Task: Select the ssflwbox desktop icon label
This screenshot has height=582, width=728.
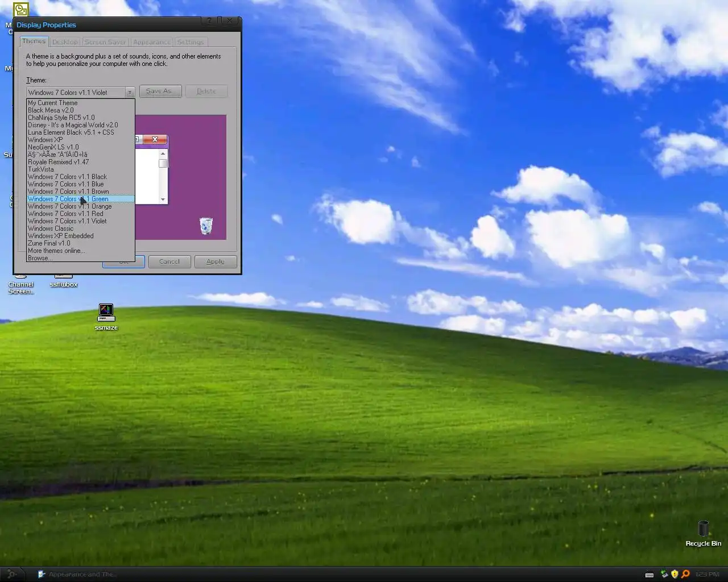Action: click(64, 284)
